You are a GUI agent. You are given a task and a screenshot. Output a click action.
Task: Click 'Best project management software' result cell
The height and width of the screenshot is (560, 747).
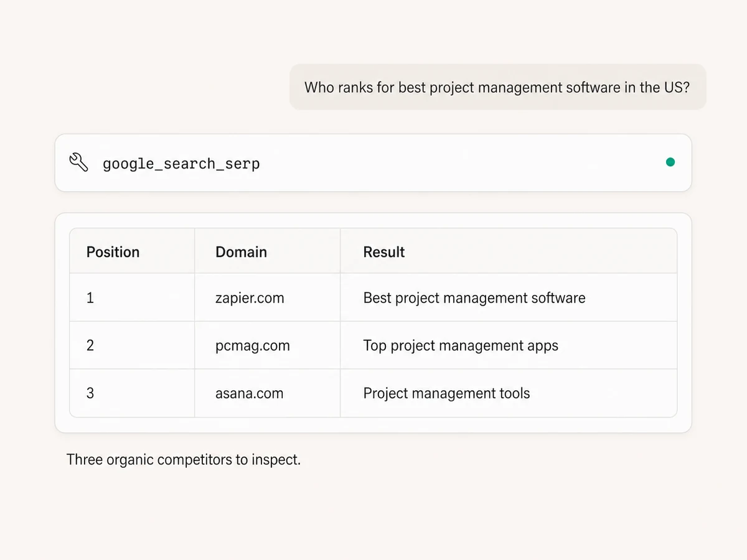[509, 297]
